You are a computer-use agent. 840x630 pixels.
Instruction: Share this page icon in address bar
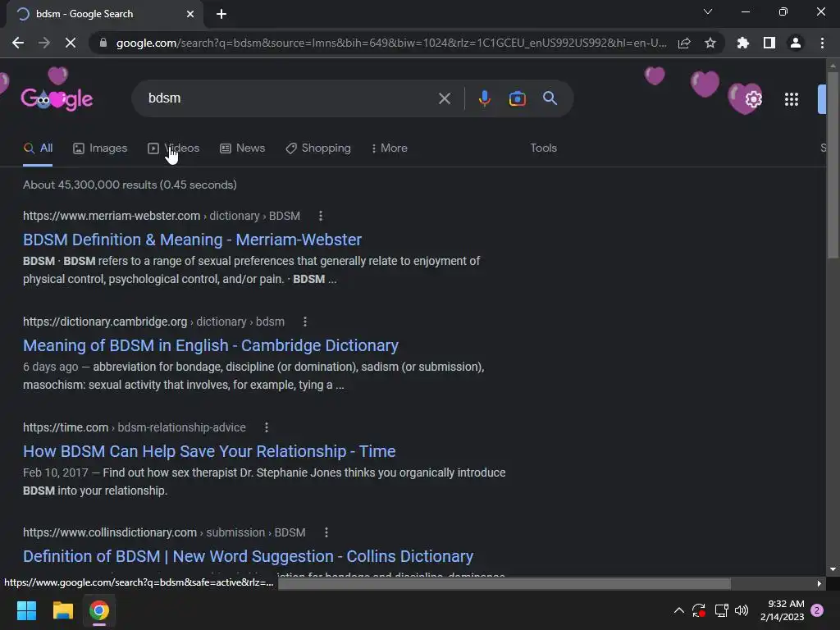pos(684,43)
